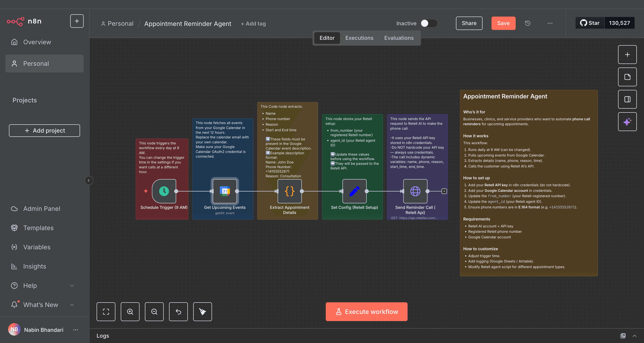Expand the Help menu
Viewport: 644px width, 343px height.
pyautogui.click(x=44, y=286)
